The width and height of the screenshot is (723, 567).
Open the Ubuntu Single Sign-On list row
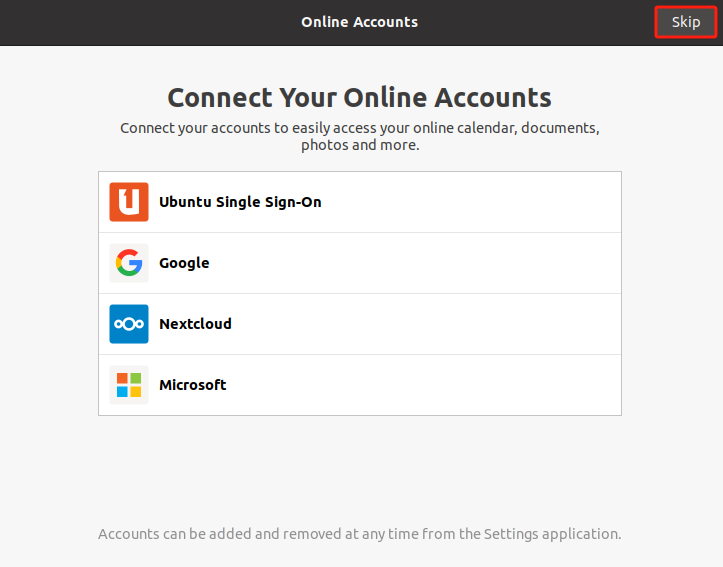click(360, 202)
